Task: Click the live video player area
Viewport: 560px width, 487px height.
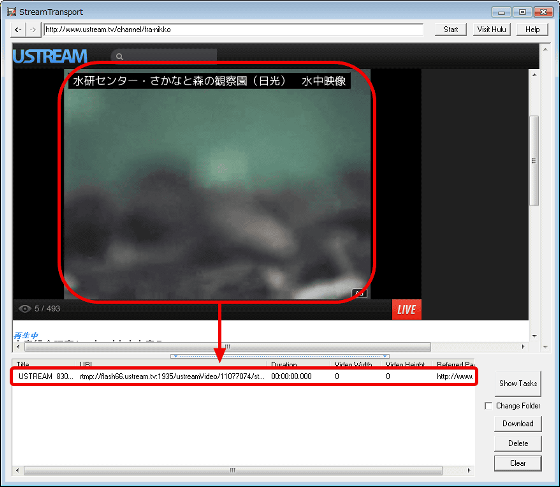Action: click(x=217, y=184)
